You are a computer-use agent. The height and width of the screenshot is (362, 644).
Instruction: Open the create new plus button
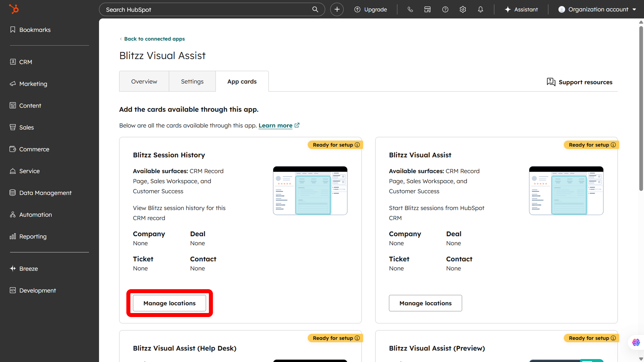pos(337,9)
